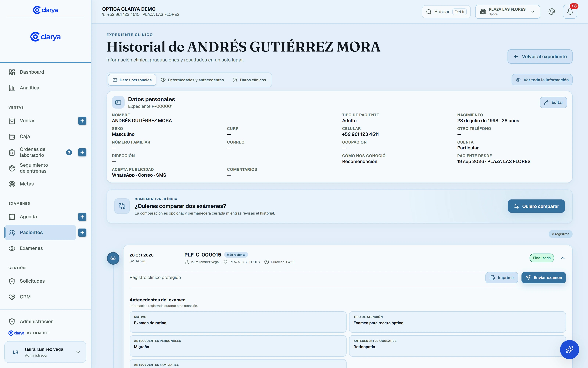Click the plus icon next to Órdenes de laboratorio

tap(82, 152)
